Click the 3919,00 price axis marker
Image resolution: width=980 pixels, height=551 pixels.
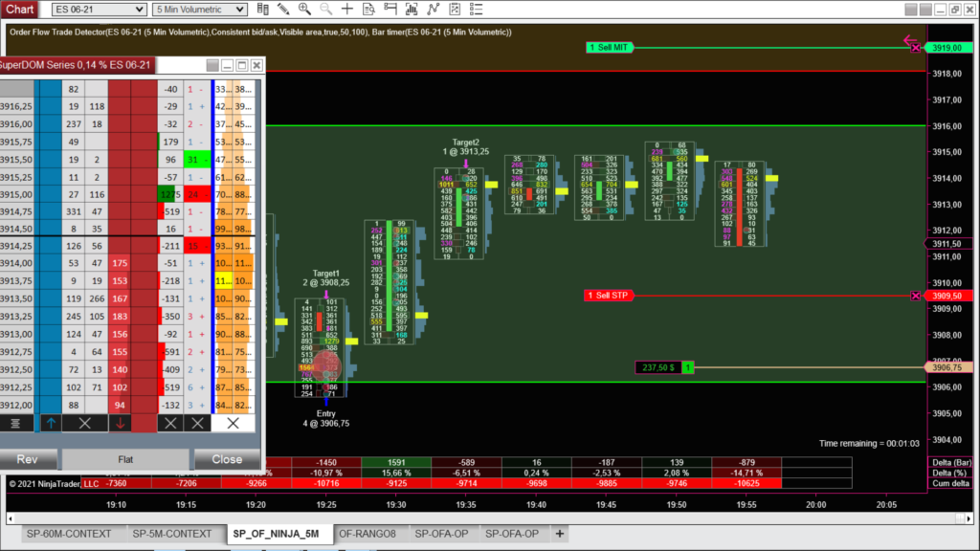tap(948, 48)
